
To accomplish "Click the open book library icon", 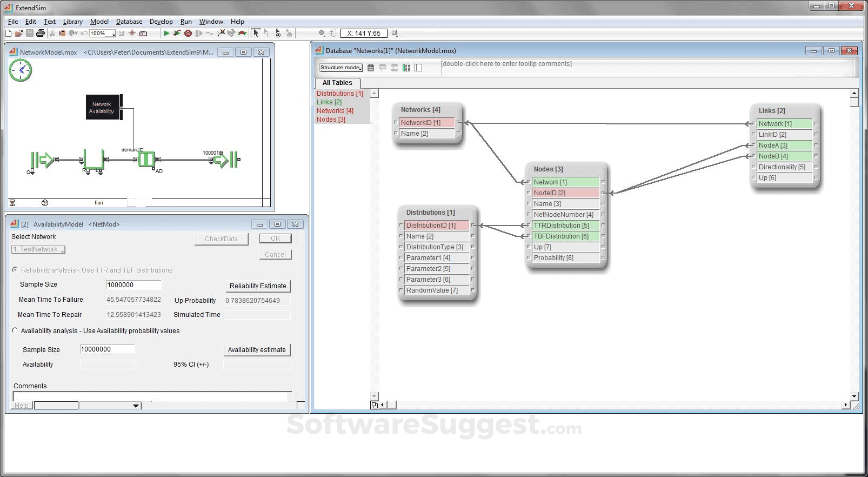I will point(143,34).
